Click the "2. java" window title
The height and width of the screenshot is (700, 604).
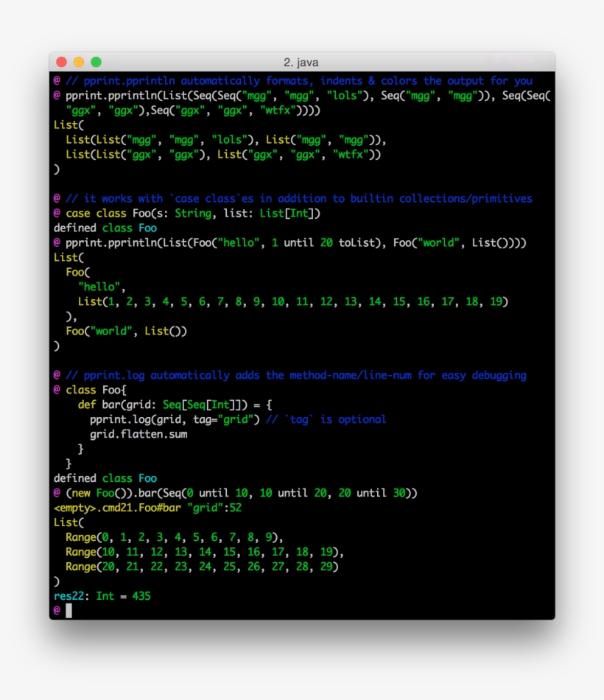click(301, 63)
